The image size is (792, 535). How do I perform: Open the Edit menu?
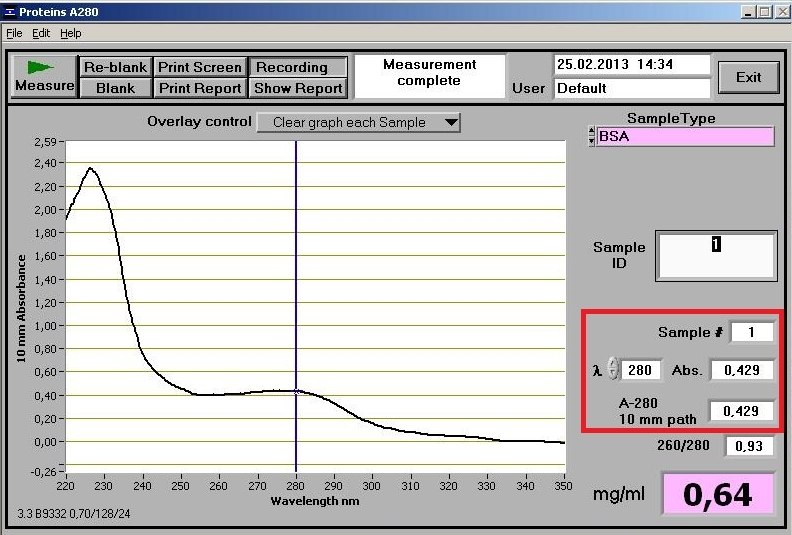coord(41,33)
